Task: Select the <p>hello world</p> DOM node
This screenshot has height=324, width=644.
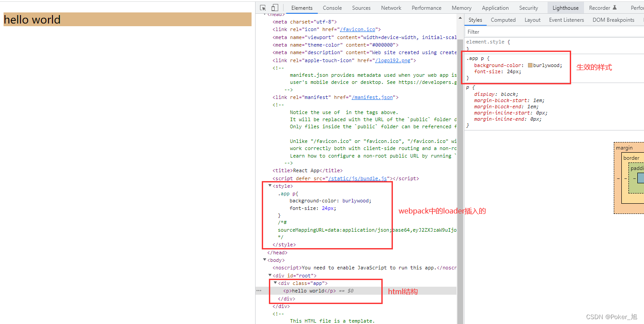Action: click(309, 291)
